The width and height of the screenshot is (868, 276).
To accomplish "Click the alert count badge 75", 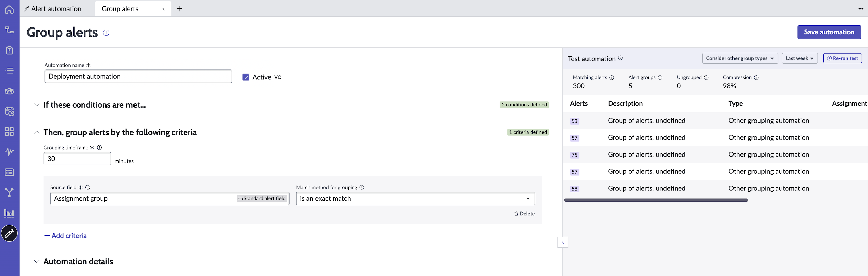I will 574,155.
